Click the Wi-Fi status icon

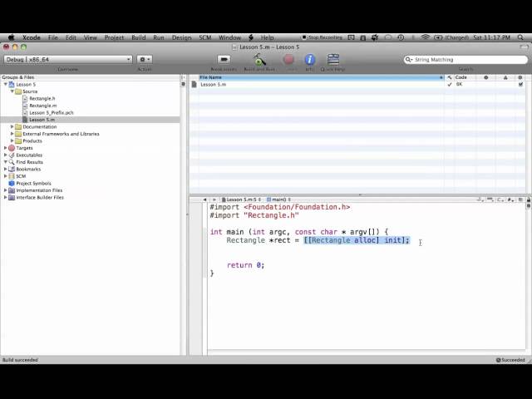[x=425, y=37]
